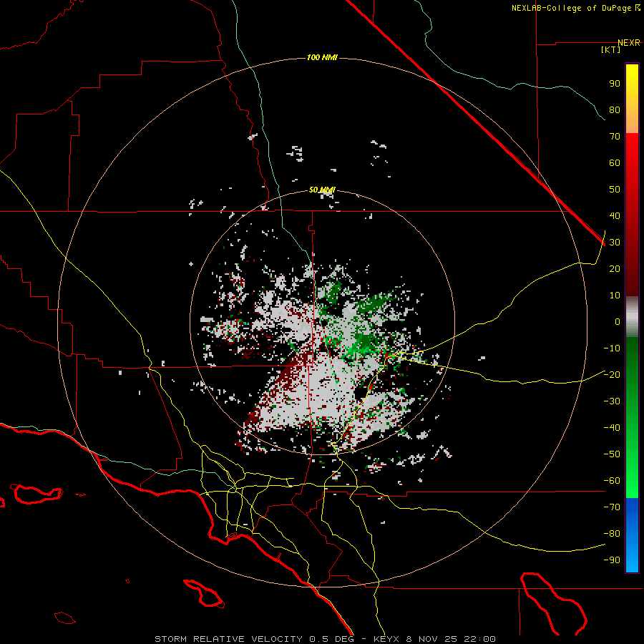Click the -90 value on velocity scale
The image size is (644, 644).
click(x=612, y=560)
